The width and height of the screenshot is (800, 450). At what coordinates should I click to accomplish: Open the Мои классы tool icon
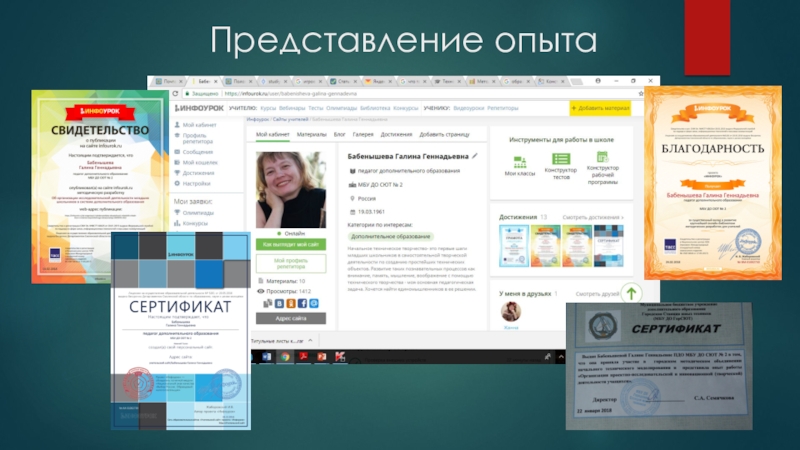point(519,161)
